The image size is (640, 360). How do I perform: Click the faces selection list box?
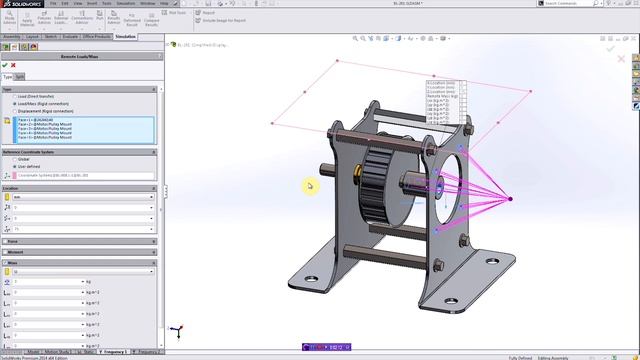click(x=84, y=130)
